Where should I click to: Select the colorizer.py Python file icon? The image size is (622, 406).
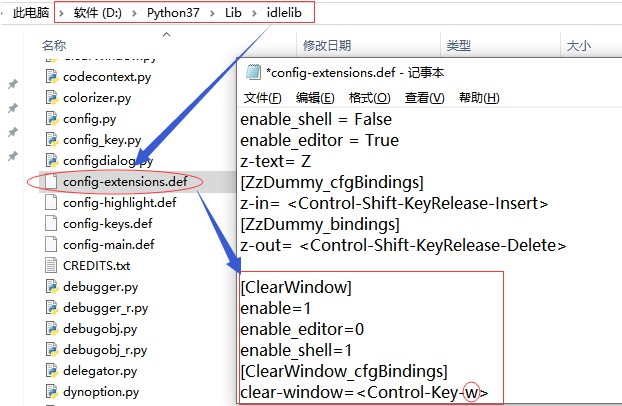52,97
